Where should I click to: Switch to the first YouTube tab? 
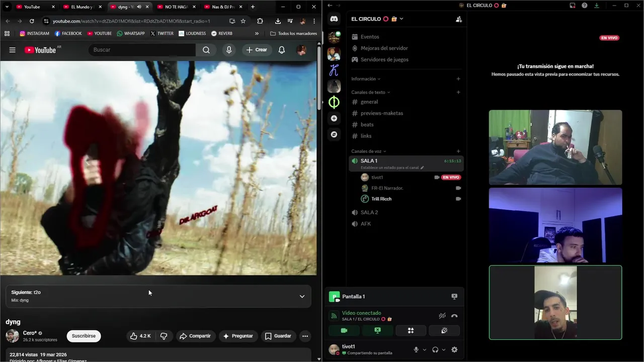pos(34,7)
